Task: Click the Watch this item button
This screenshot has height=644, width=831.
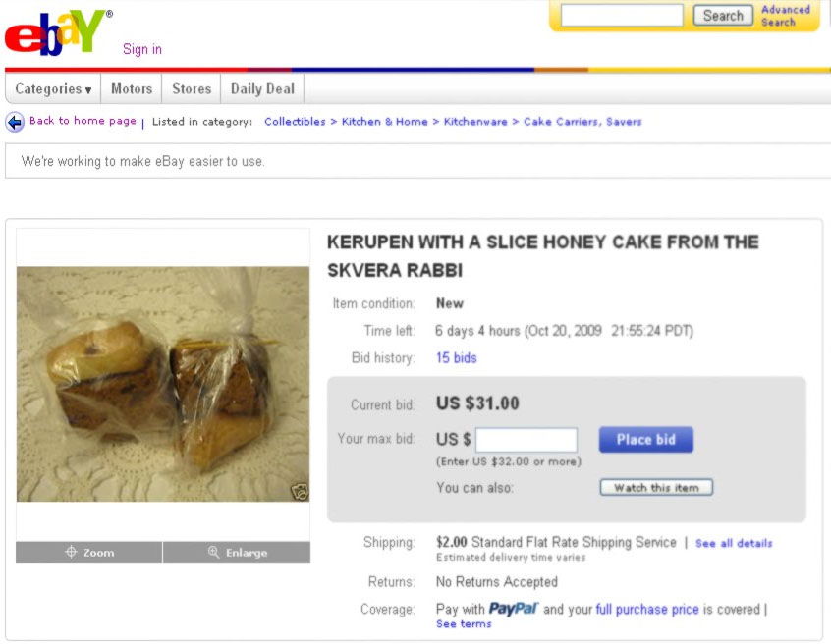Action: pos(655,486)
